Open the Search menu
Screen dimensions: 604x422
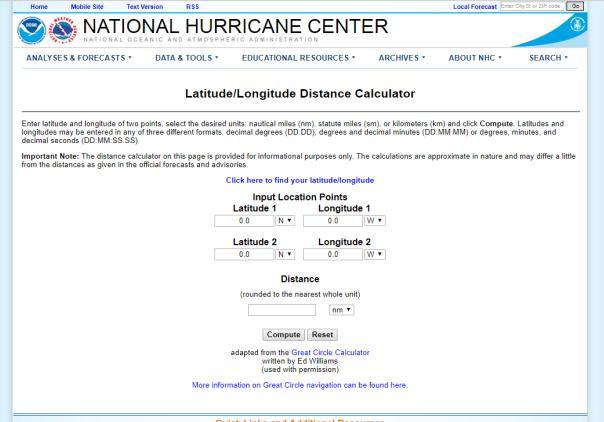coord(548,58)
